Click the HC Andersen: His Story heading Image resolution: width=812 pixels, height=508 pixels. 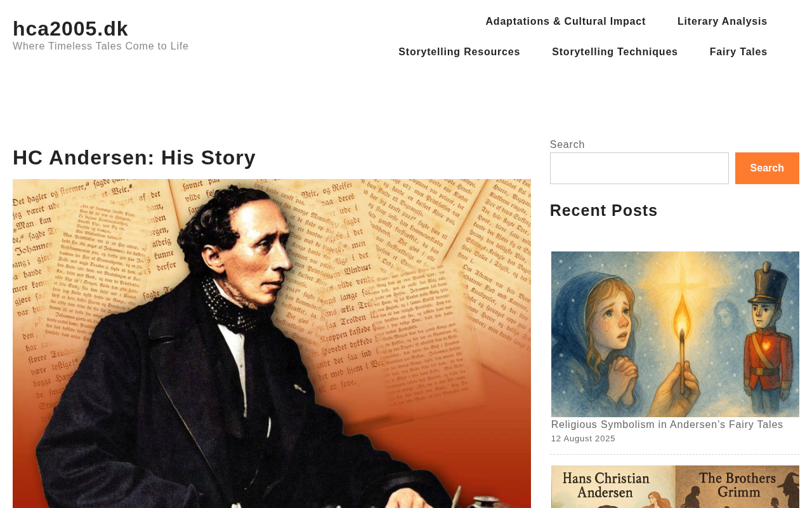click(x=134, y=157)
